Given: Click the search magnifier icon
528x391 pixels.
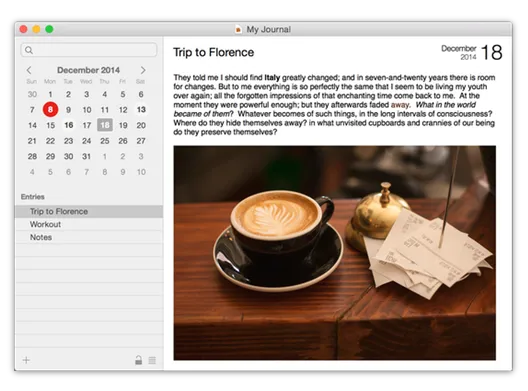Looking at the screenshot, I should pyautogui.click(x=29, y=50).
